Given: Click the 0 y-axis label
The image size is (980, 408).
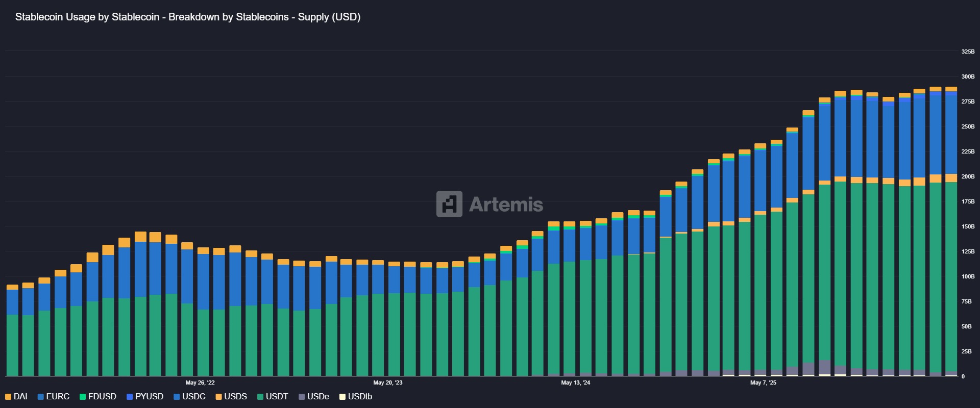Looking at the screenshot, I should 963,376.
